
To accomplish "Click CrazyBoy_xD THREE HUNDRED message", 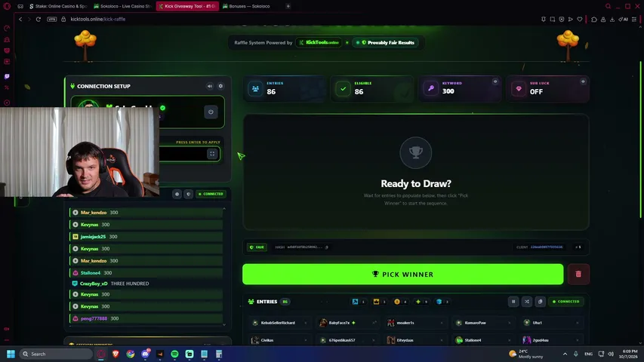I will pos(146,284).
